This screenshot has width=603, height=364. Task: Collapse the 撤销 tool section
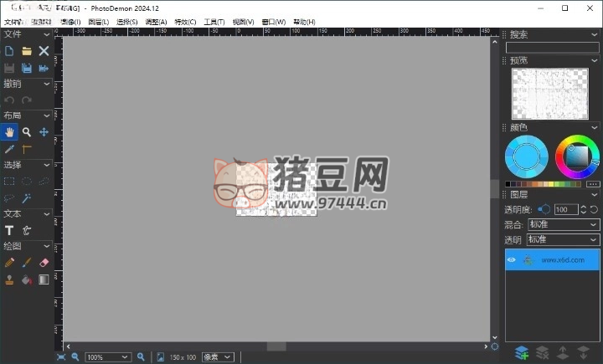point(47,84)
